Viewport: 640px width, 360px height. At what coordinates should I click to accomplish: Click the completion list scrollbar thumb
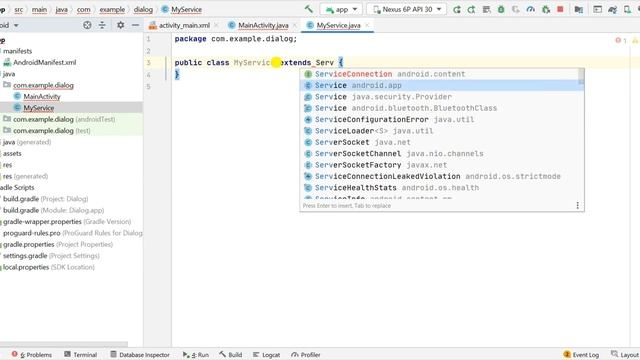(581, 76)
